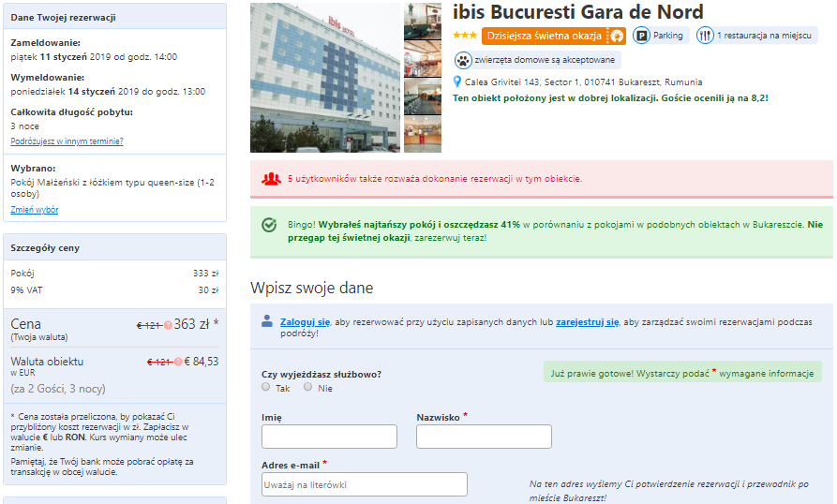Click hotel title ibis Bucuresti Gara de Nord
837x504 pixels.
pyautogui.click(x=578, y=12)
